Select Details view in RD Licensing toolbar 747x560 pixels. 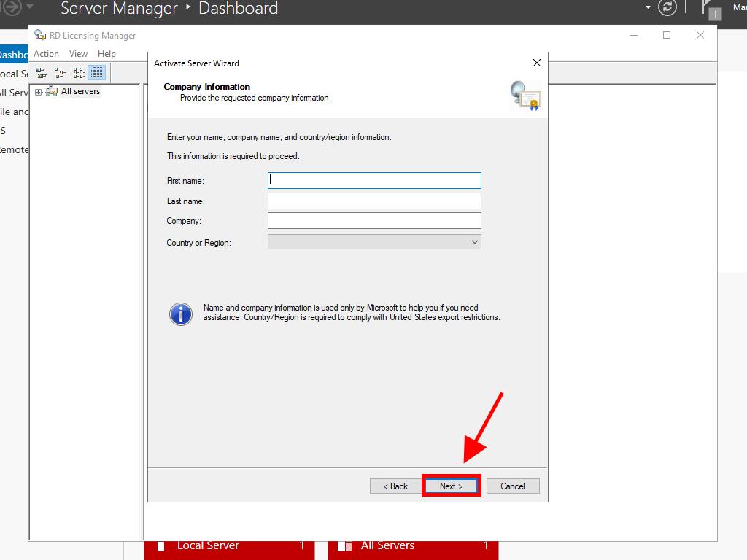pos(97,73)
